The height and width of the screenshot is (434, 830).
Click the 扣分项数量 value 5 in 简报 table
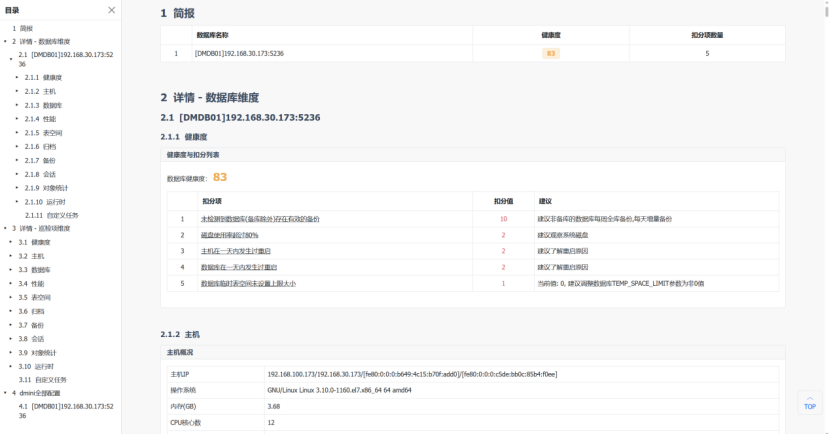(707, 53)
